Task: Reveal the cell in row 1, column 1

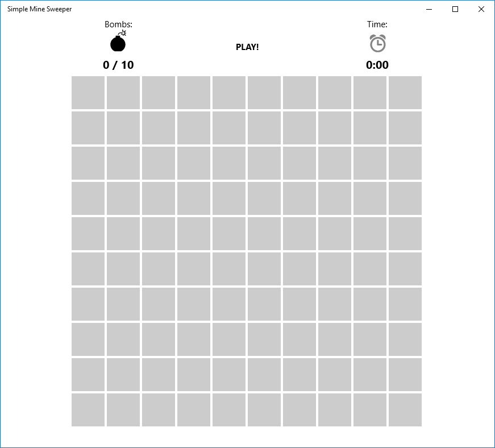Action: (88, 93)
